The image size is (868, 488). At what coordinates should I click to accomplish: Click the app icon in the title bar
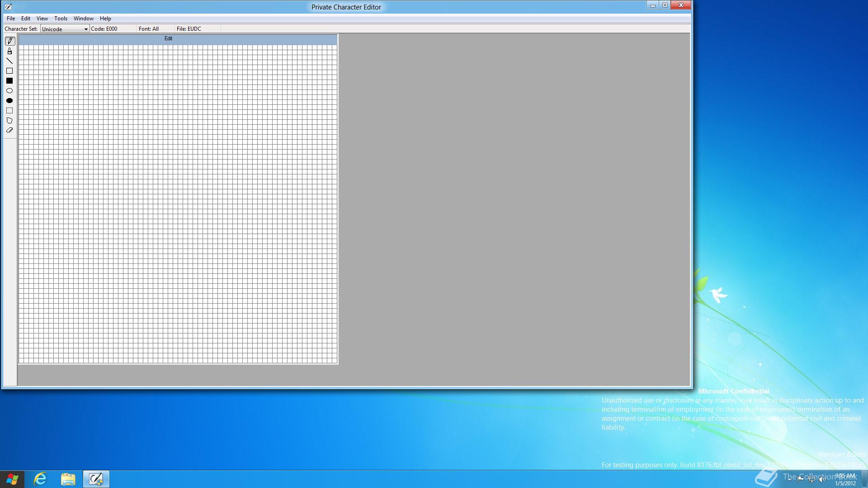(8, 7)
